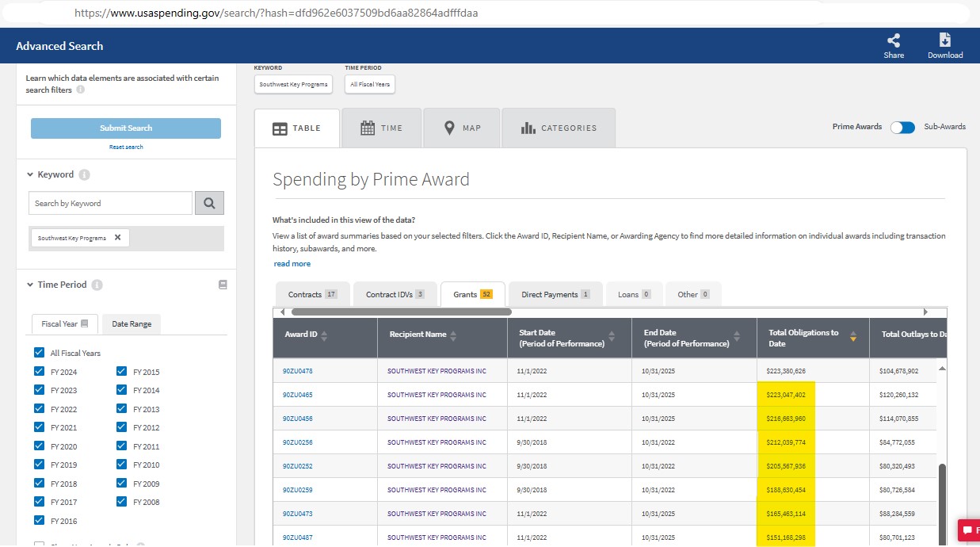Sort table by Award ID arrows
Screen dimensions: 980x547
point(324,336)
